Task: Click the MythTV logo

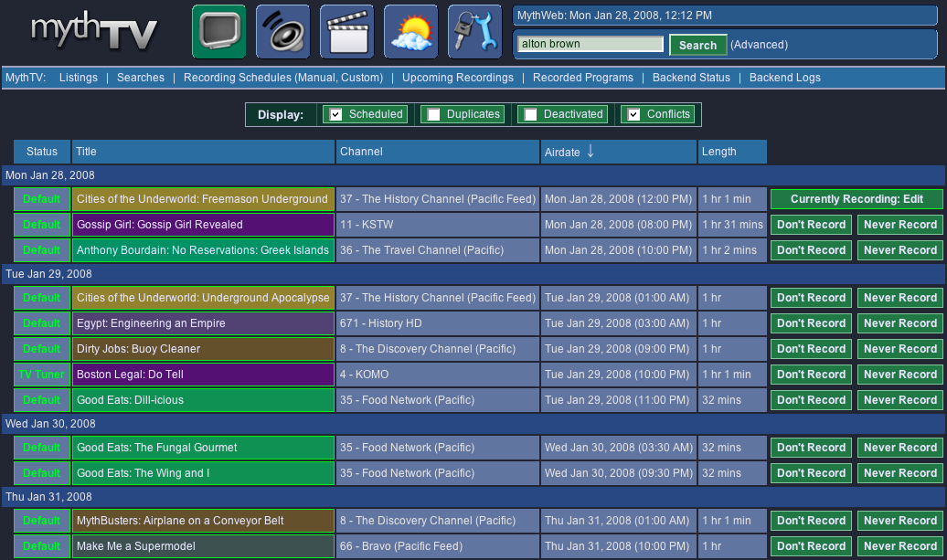Action: [94, 33]
